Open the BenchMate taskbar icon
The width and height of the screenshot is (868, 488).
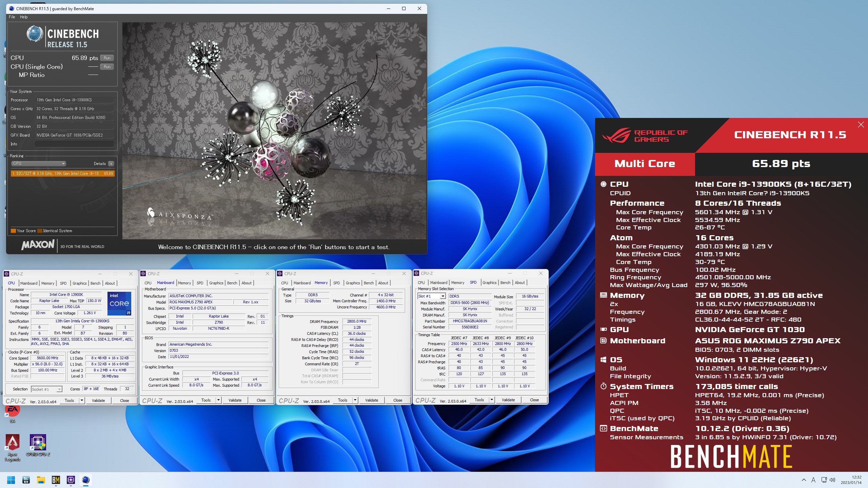[x=56, y=480]
